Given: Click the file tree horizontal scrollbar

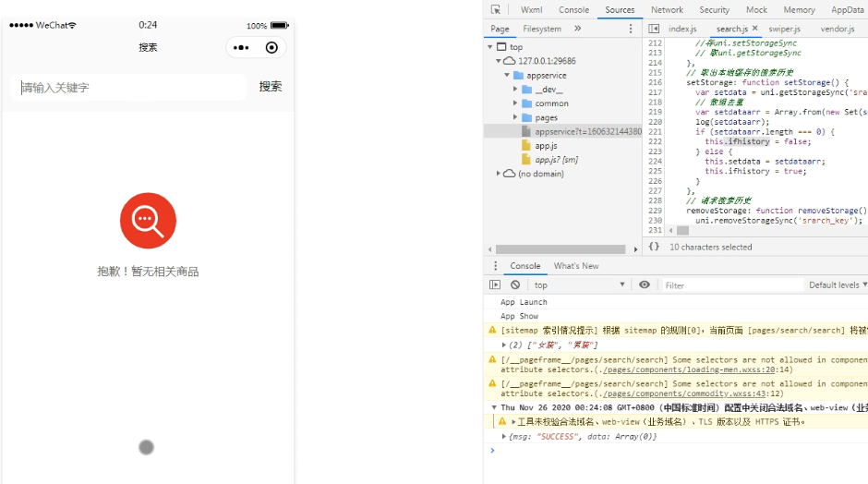Looking at the screenshot, I should coord(561,249).
